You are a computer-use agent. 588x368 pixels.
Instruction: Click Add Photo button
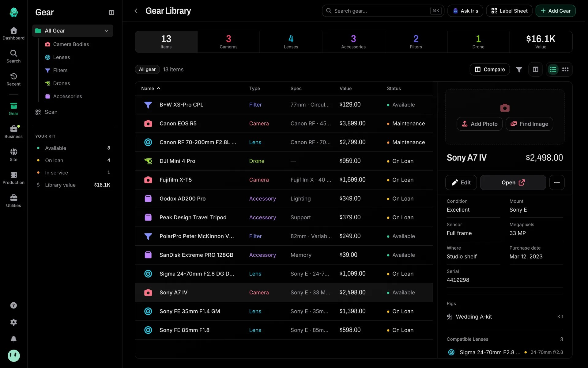coord(480,124)
